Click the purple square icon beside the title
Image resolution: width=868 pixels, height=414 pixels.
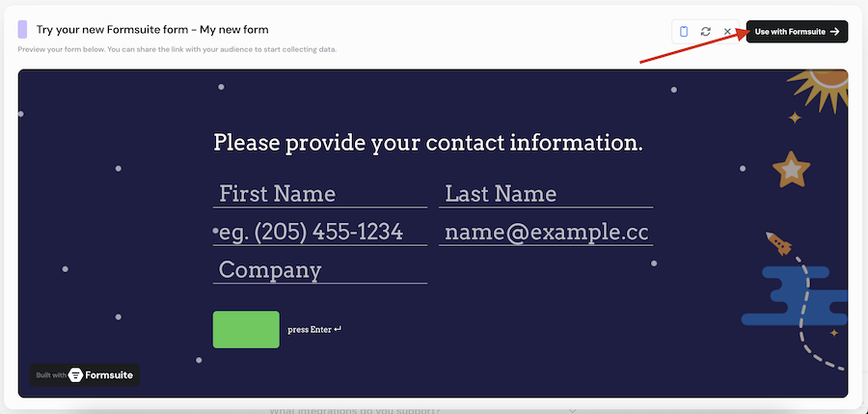click(x=22, y=30)
